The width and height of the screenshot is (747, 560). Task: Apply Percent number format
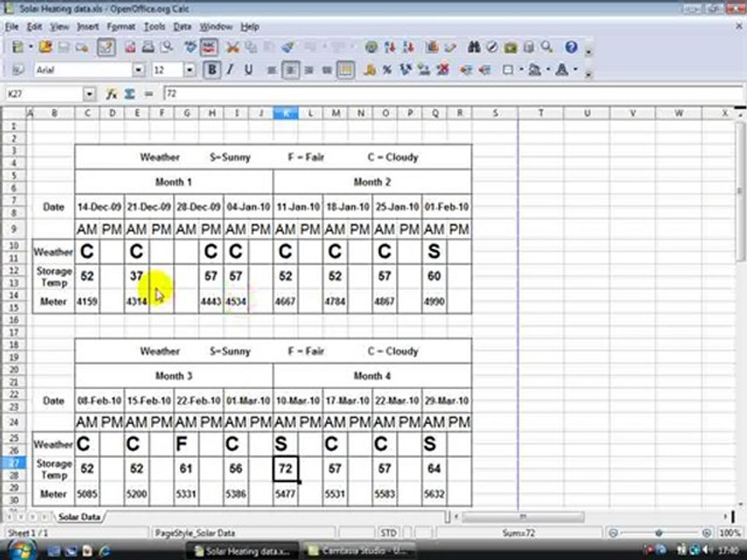coord(388,70)
